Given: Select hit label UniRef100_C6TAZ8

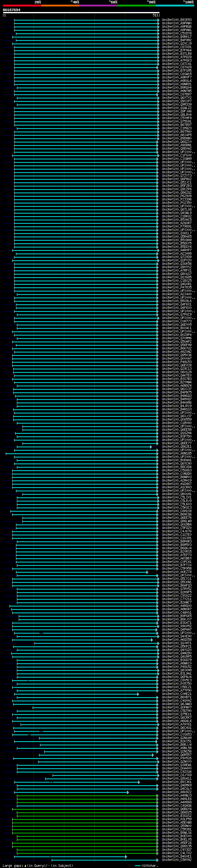Looking at the screenshot, I should click(176, 67).
